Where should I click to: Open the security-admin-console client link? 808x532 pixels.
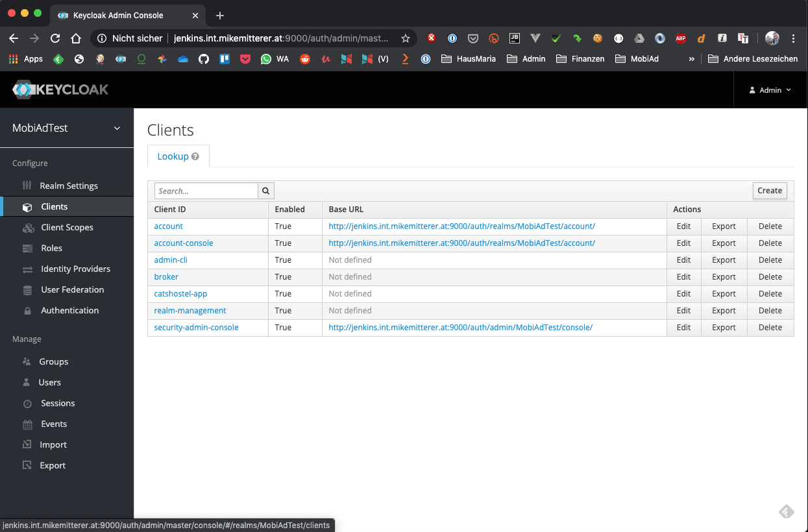196,328
